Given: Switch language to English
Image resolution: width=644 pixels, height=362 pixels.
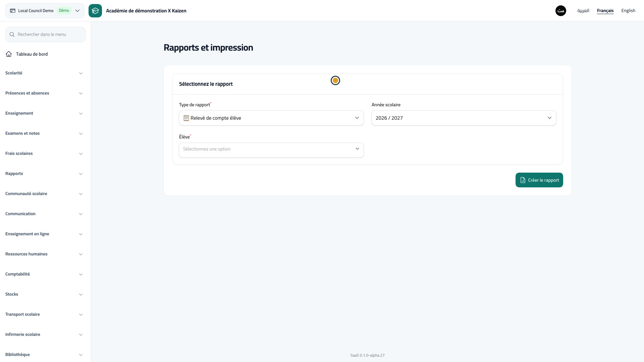Looking at the screenshot, I should (628, 11).
